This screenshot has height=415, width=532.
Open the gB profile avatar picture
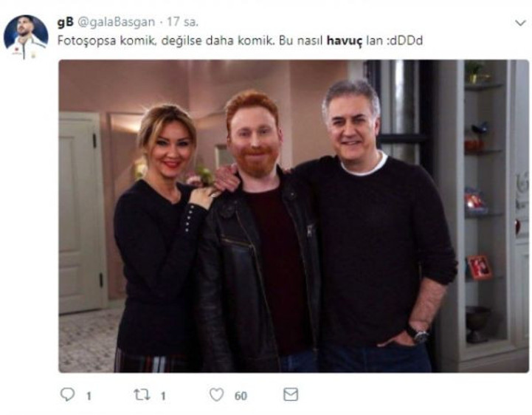tap(26, 37)
